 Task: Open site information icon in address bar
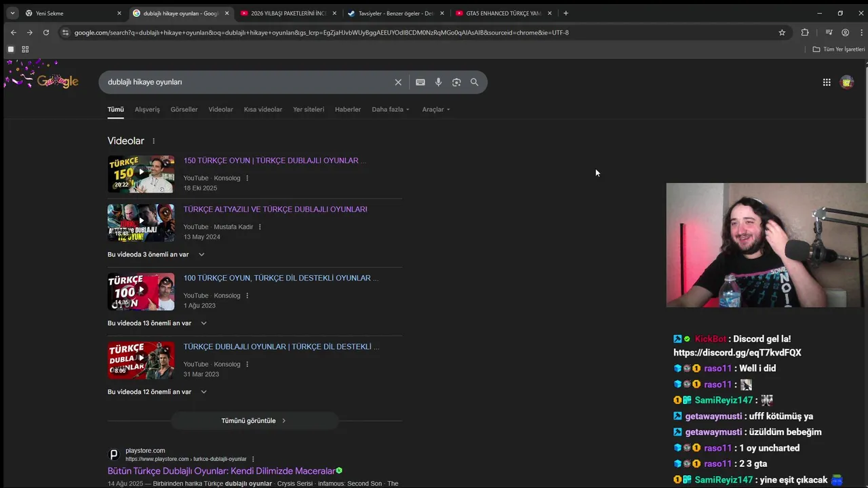click(x=65, y=33)
